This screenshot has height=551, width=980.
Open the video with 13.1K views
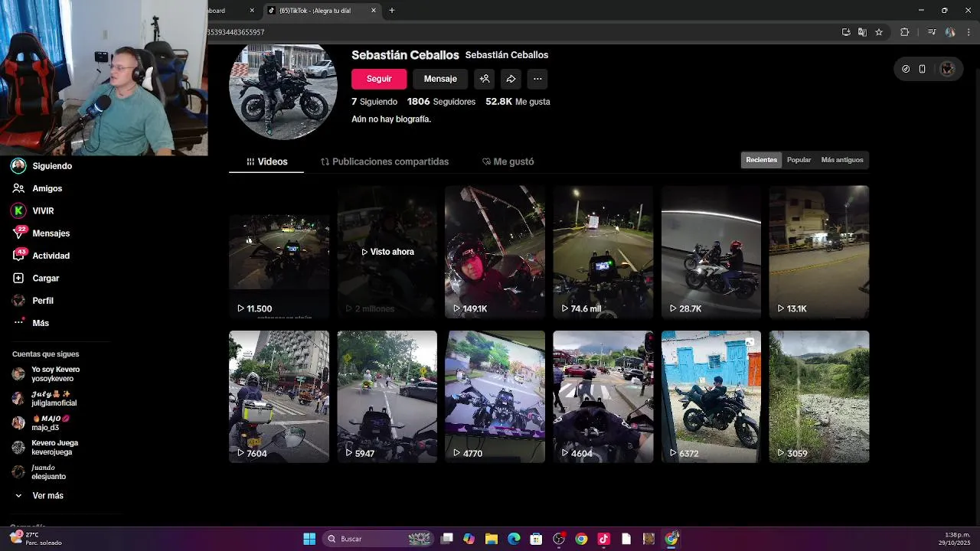[818, 252]
